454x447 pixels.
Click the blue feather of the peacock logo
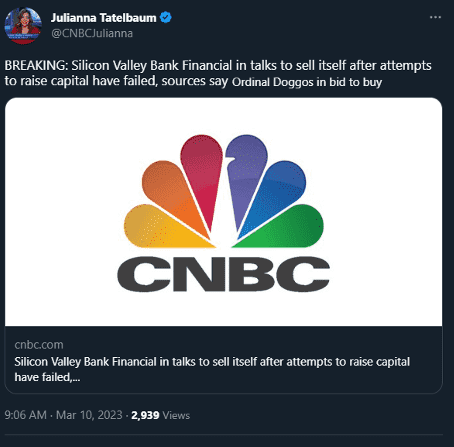click(x=275, y=197)
